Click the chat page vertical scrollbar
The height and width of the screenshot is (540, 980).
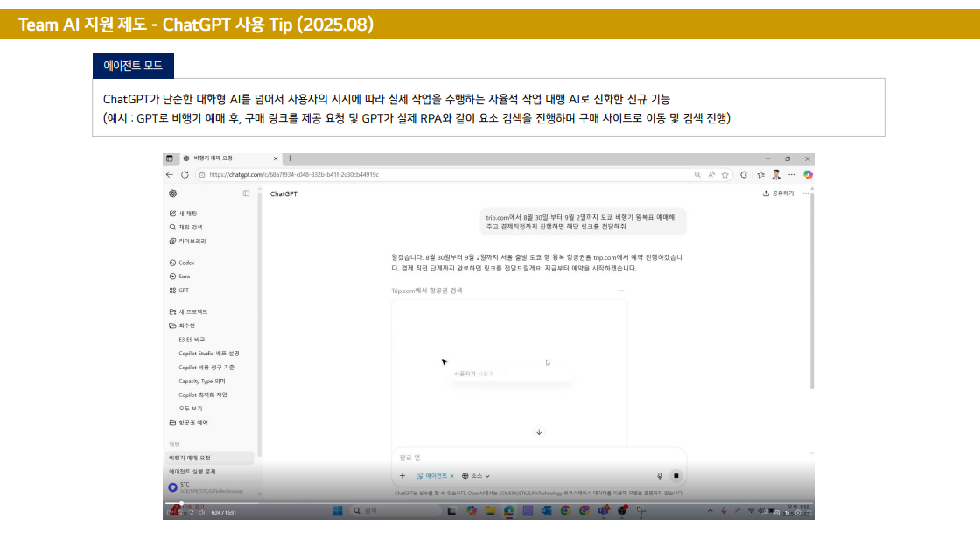click(x=812, y=291)
